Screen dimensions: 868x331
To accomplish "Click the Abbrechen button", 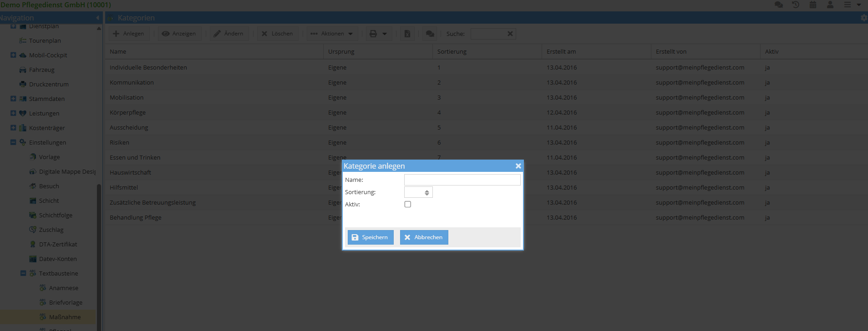I will [424, 237].
